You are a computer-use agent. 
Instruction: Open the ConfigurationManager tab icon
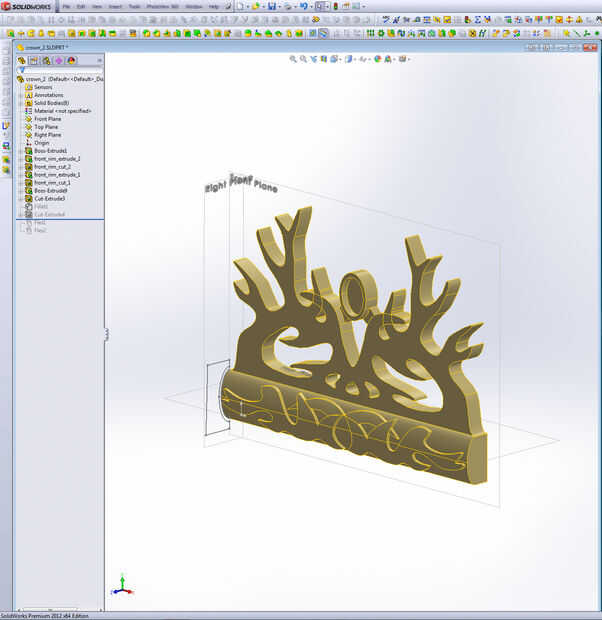click(x=47, y=60)
